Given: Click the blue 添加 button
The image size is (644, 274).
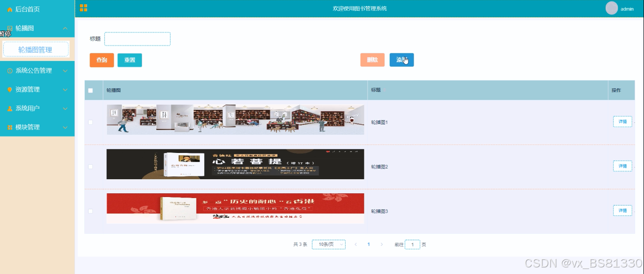Looking at the screenshot, I should [x=401, y=60].
